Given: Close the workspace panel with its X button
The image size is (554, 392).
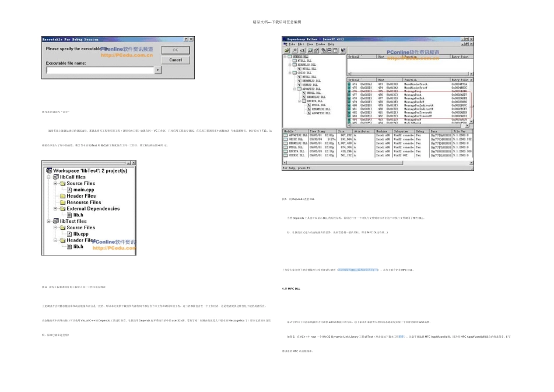Looking at the screenshot, I should pyautogui.click(x=134, y=163).
